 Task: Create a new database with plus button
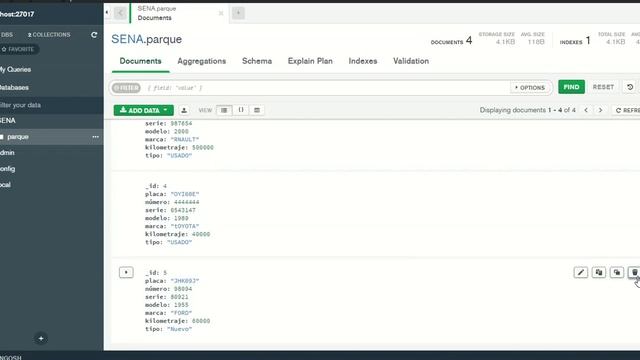(41, 338)
